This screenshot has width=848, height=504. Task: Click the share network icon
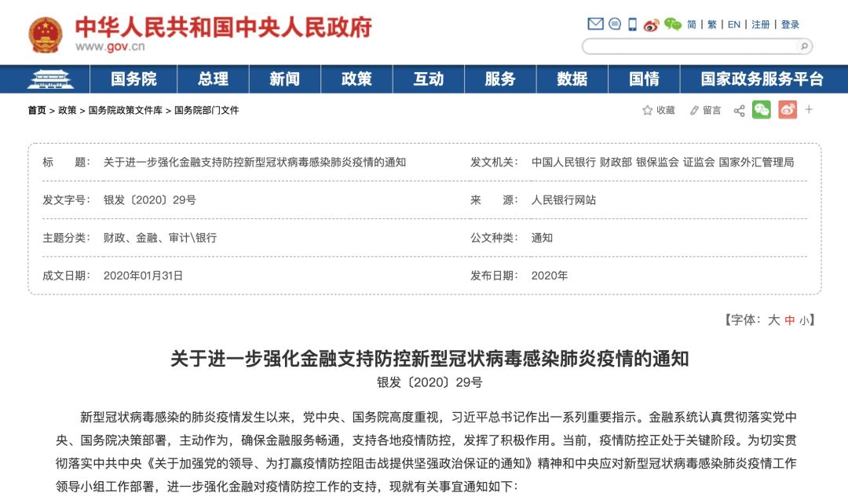(737, 110)
